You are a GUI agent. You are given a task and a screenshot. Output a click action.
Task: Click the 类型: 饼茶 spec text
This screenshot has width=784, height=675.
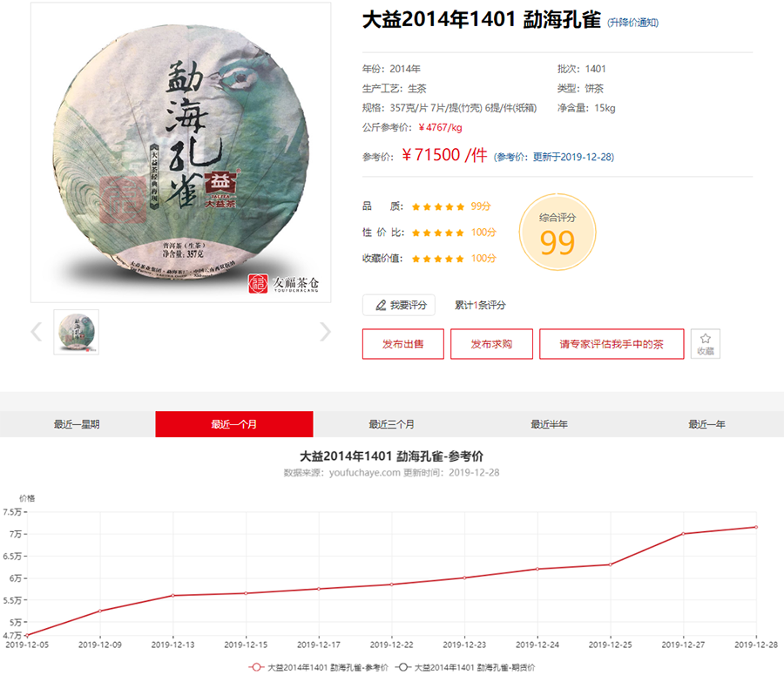click(580, 89)
